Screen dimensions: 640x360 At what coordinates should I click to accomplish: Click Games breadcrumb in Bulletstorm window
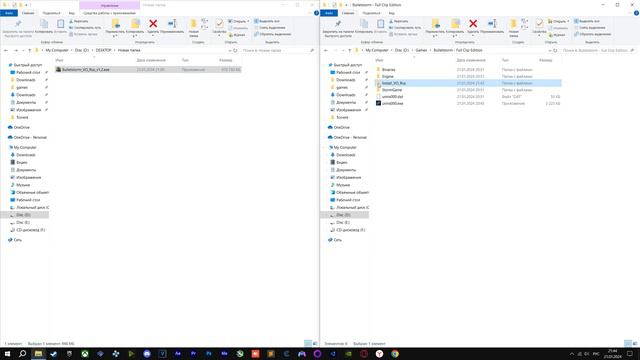coord(421,50)
